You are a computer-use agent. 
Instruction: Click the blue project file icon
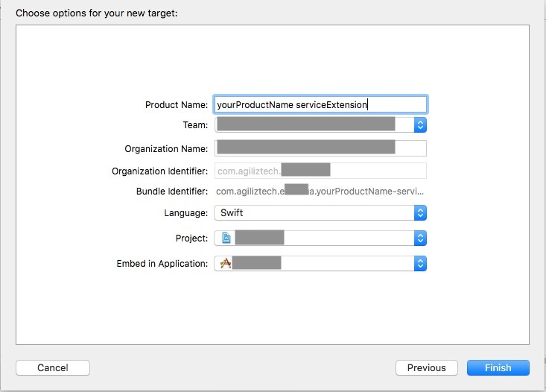tap(226, 238)
